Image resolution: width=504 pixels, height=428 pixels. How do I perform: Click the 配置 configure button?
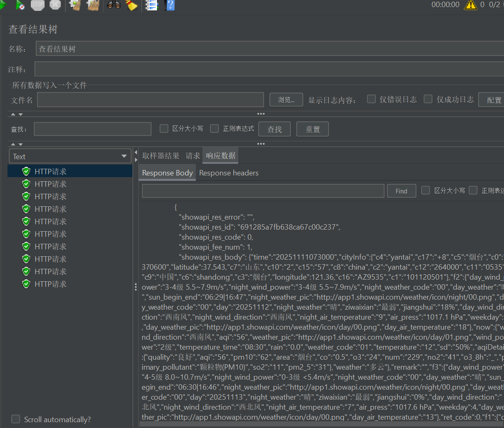492,100
